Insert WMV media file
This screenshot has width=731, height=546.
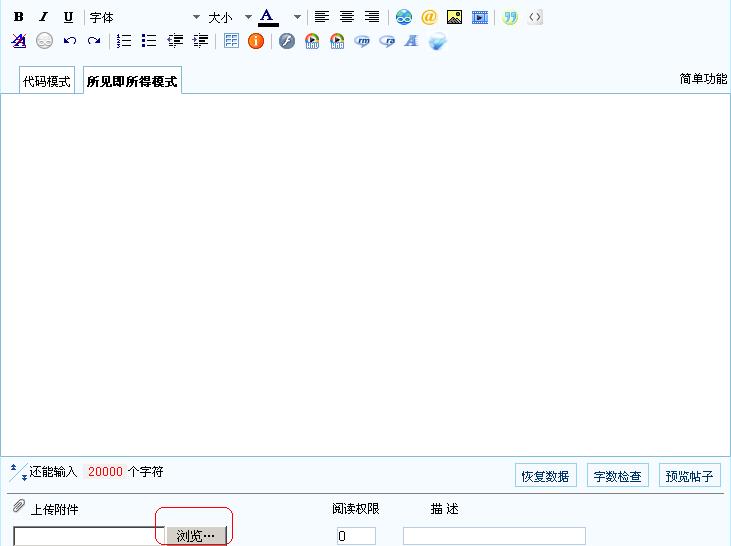(312, 41)
